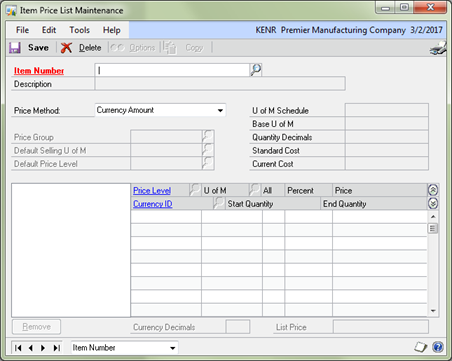Image resolution: width=452 pixels, height=361 pixels.
Task: Follow the Currency ID link
Action: tap(153, 204)
